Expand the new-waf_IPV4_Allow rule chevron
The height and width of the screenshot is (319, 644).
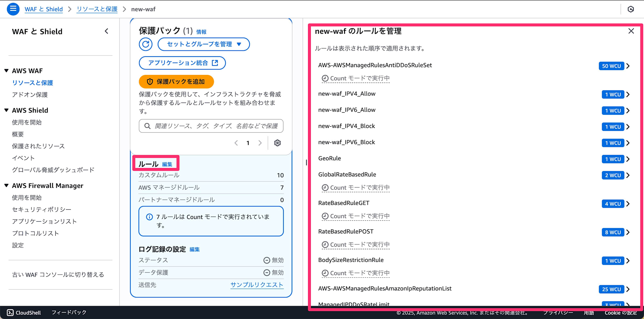628,95
